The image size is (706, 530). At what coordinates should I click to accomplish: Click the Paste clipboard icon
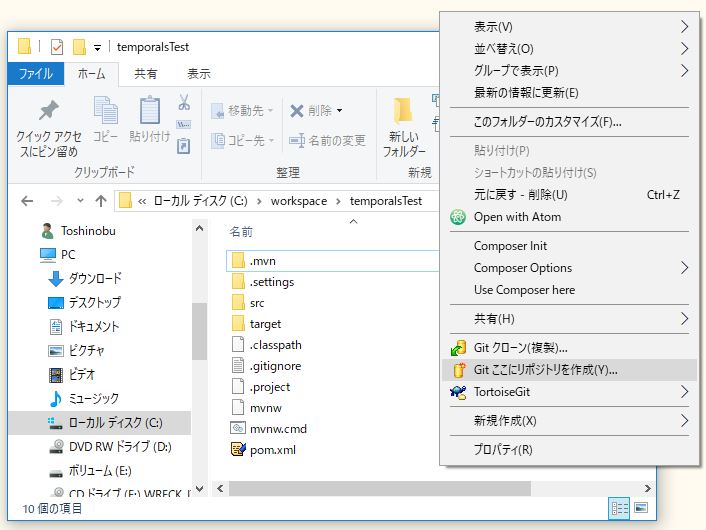tap(150, 110)
